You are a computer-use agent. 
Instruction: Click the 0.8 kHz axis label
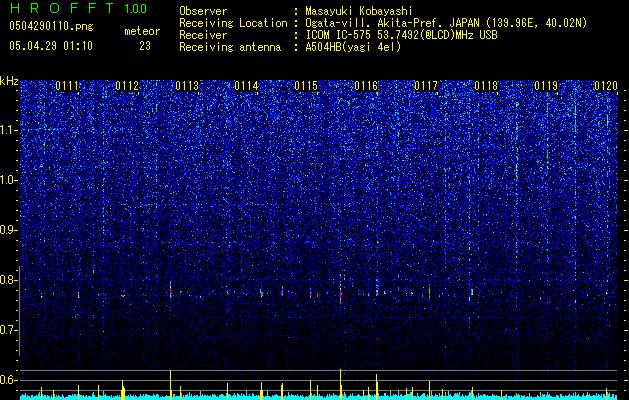[x=9, y=280]
